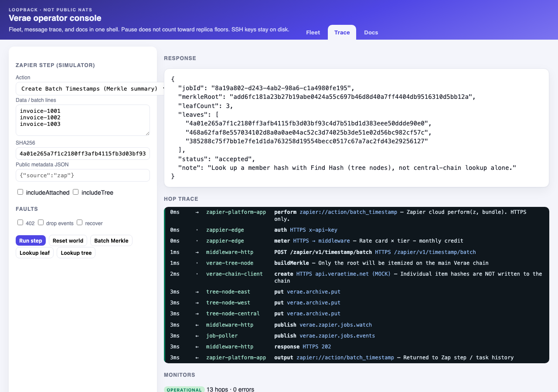
Task: Click the tree-node-west put hop
Action: coord(357,303)
